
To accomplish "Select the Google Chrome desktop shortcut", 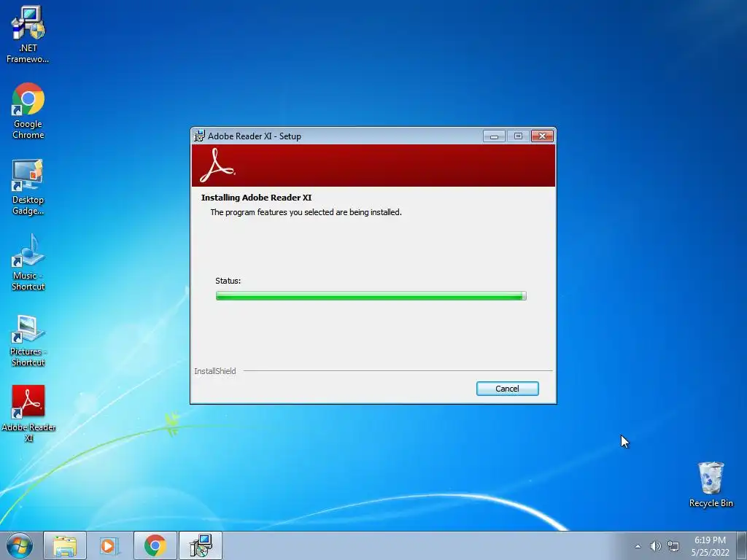I will [28, 111].
